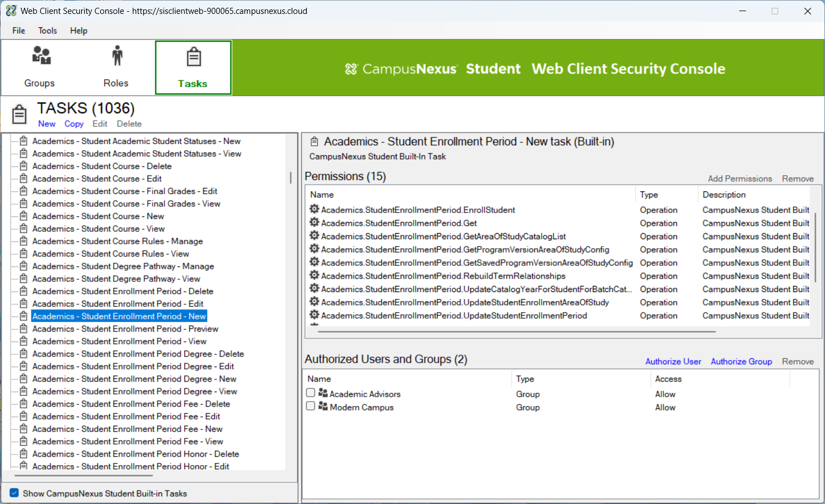Click clipboard icon for Student Course Rules - Manage
The height and width of the screenshot is (504, 825).
23,241
